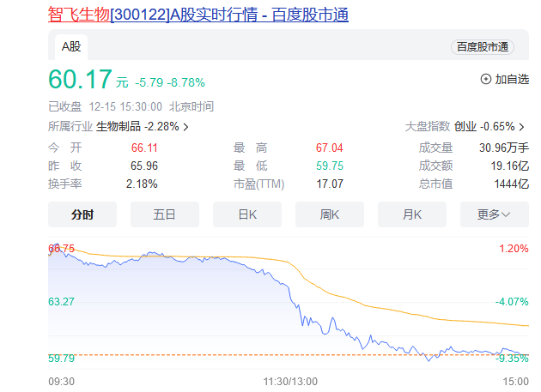
Task: Click the highest price 67.04
Action: [330, 148]
